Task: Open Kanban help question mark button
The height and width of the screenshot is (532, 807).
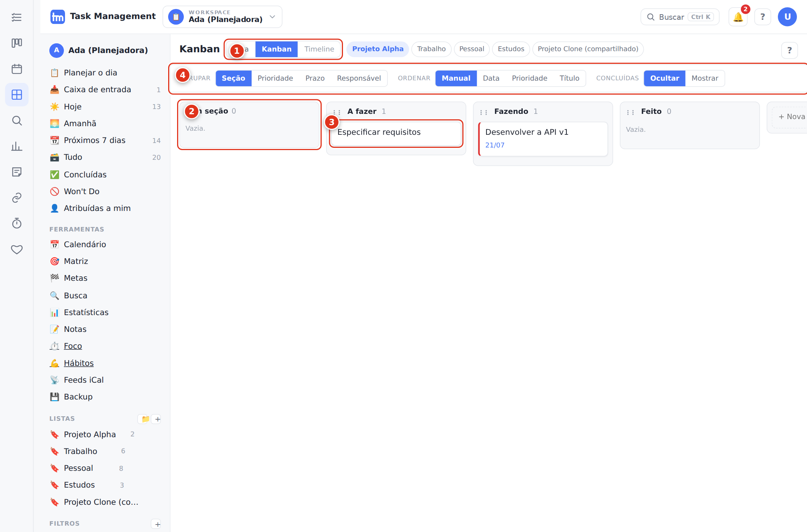Action: pos(789,50)
